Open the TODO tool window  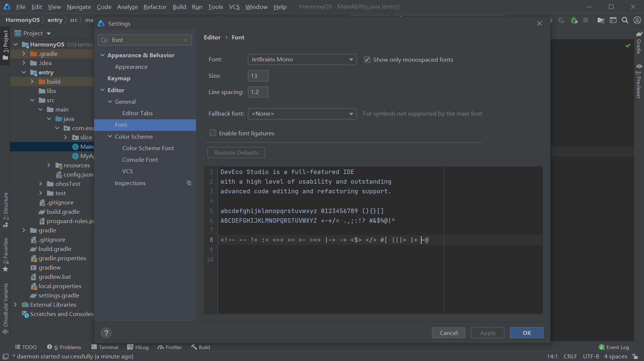[26, 347]
